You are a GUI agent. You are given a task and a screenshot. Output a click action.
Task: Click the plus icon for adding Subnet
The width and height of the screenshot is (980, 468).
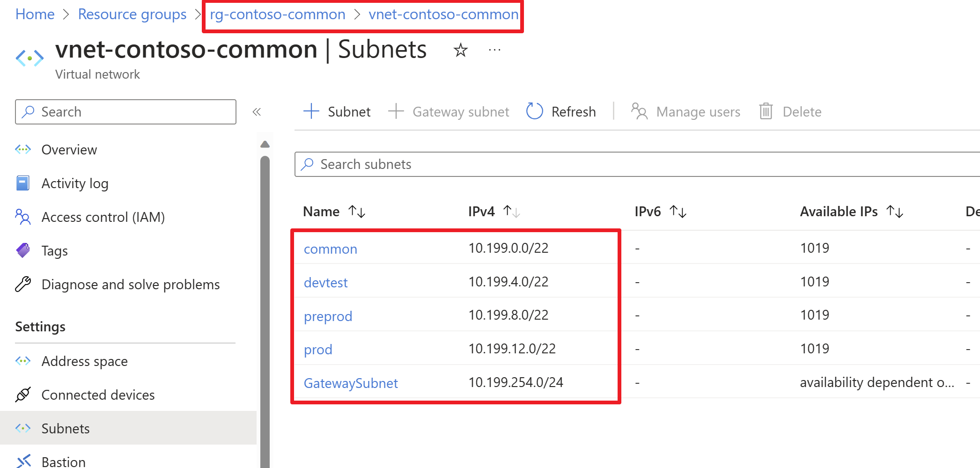tap(311, 111)
